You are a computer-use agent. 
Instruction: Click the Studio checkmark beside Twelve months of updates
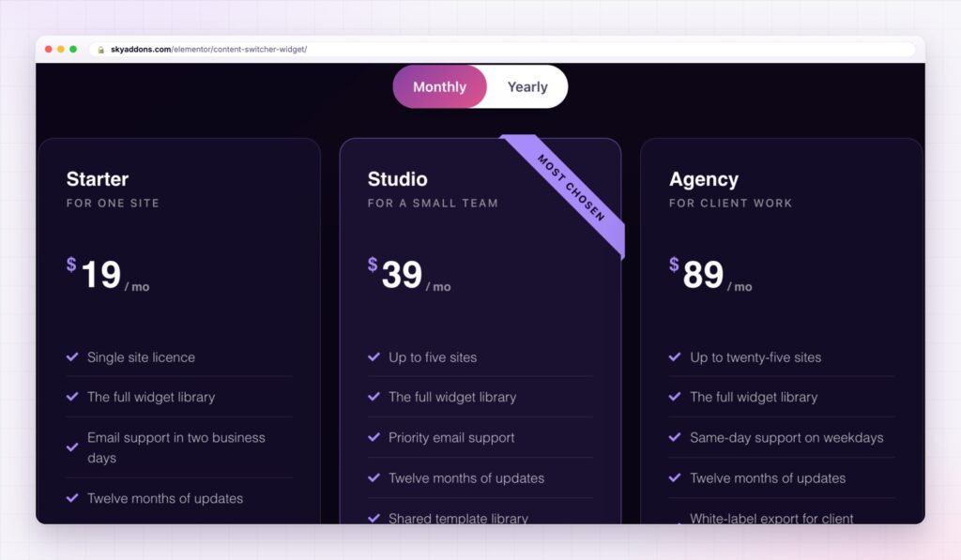pyautogui.click(x=374, y=477)
